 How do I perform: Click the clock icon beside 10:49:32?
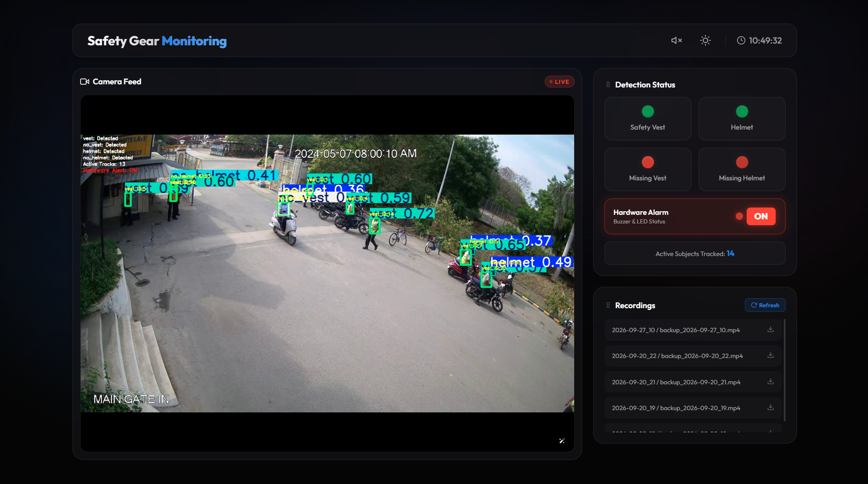[741, 40]
